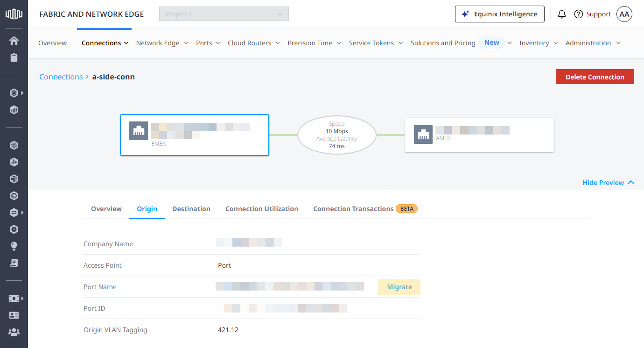Open the Project-1 project dropdown
644x348 pixels.
224,14
